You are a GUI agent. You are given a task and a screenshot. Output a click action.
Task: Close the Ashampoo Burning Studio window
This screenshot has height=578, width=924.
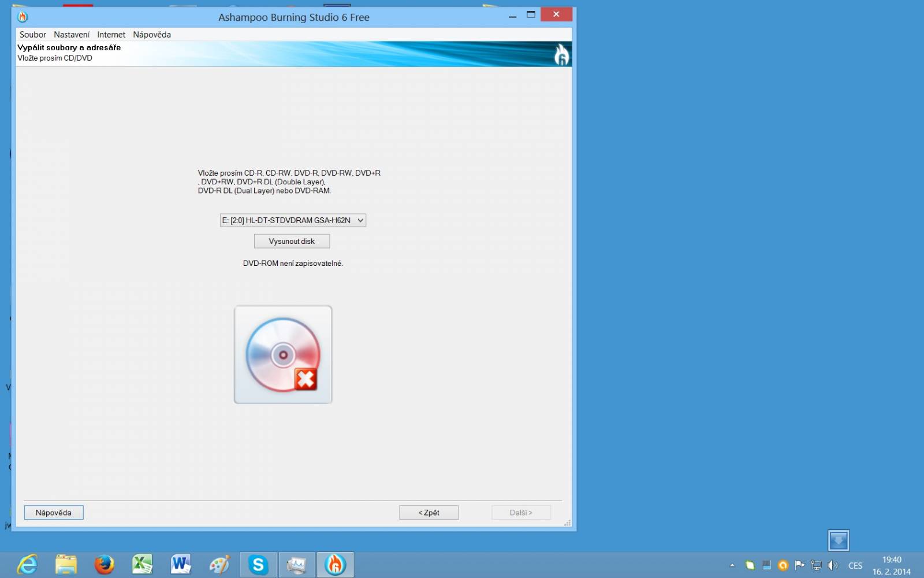click(556, 14)
